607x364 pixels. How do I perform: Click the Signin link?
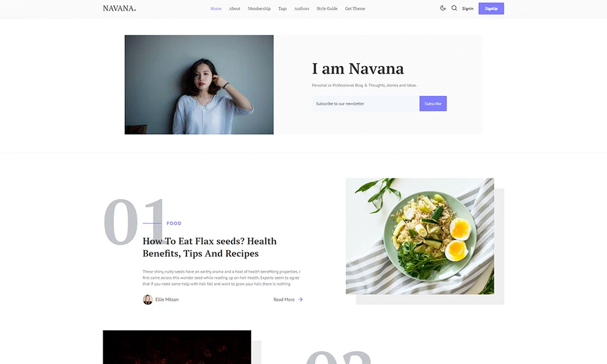click(x=467, y=8)
